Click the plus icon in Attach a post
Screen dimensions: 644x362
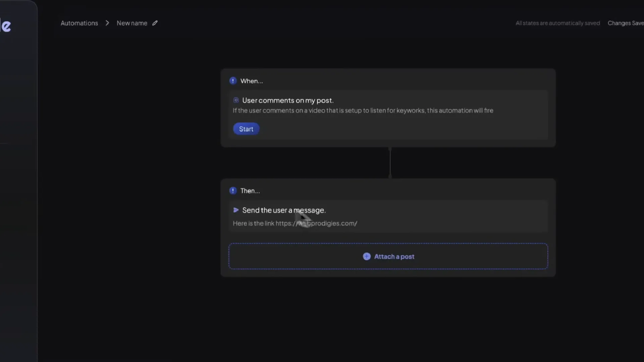point(367,256)
